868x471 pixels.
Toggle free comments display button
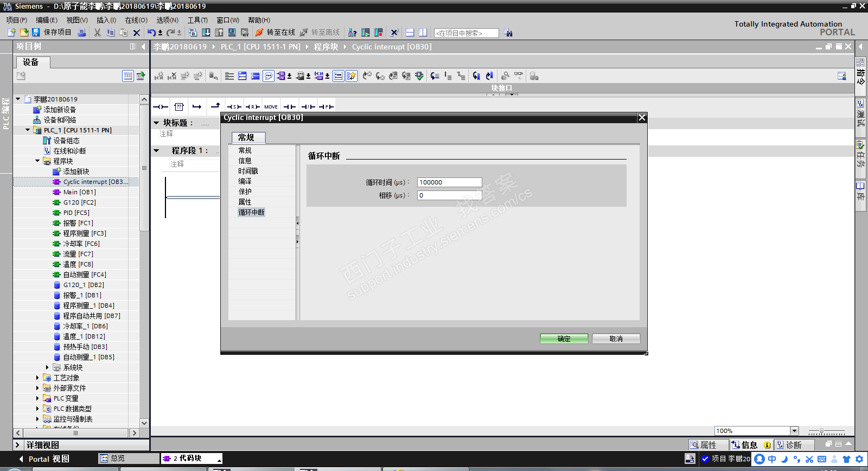click(x=269, y=76)
